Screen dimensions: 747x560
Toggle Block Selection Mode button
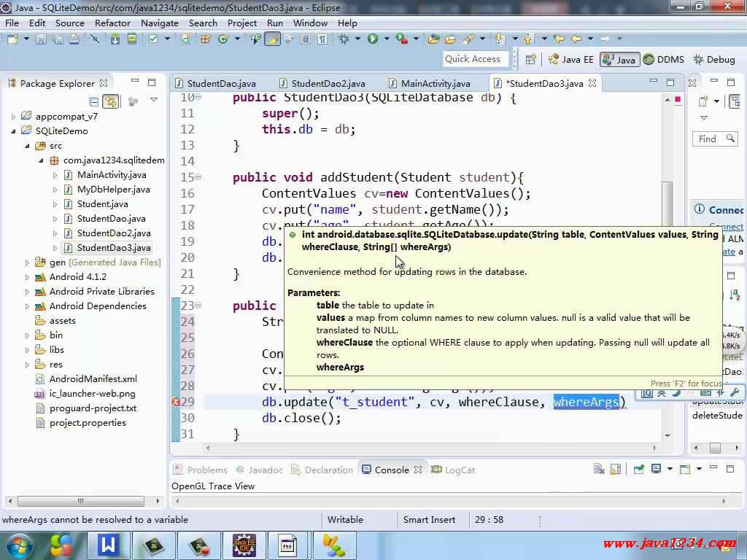coord(306,39)
